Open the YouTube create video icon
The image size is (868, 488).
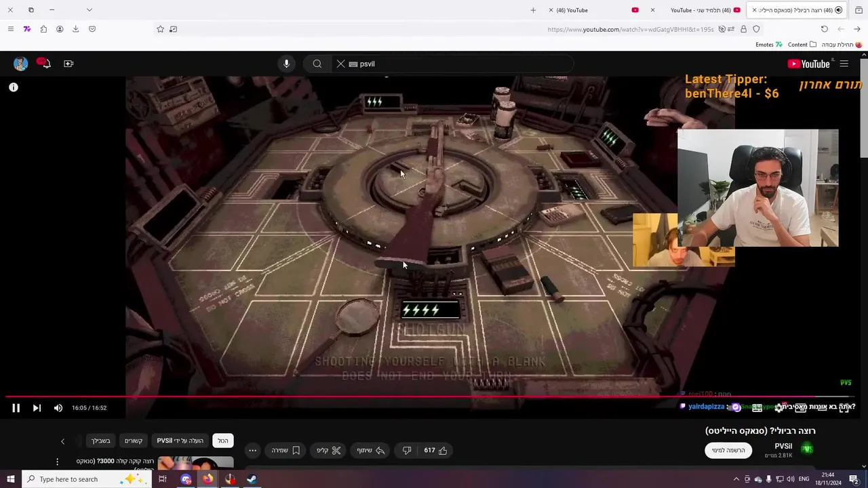click(68, 64)
